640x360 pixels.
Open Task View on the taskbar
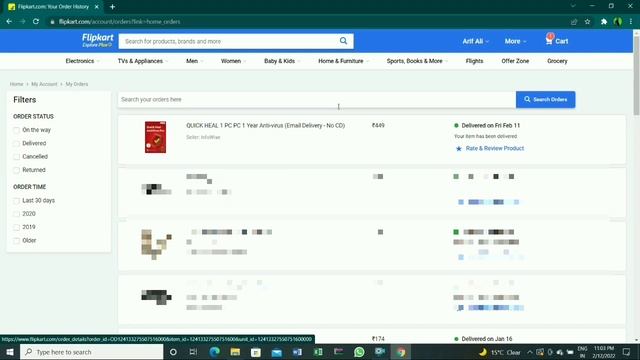point(193,352)
